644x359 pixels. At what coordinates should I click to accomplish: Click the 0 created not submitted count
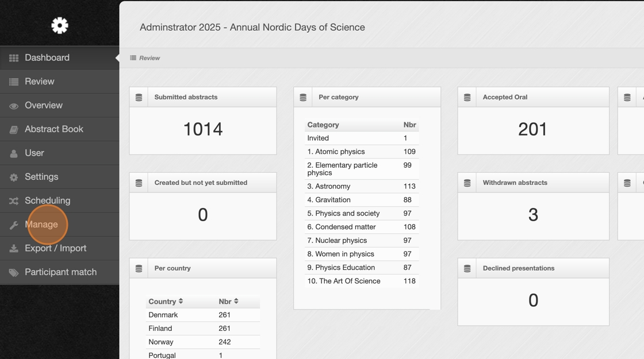tap(203, 215)
